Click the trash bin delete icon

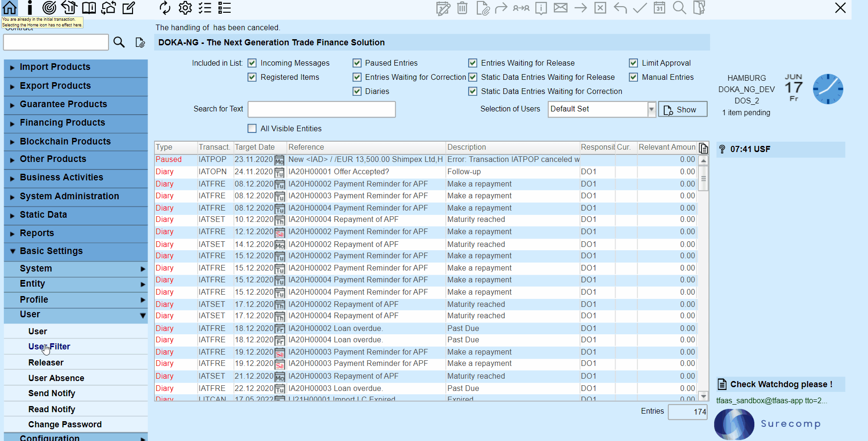click(462, 8)
